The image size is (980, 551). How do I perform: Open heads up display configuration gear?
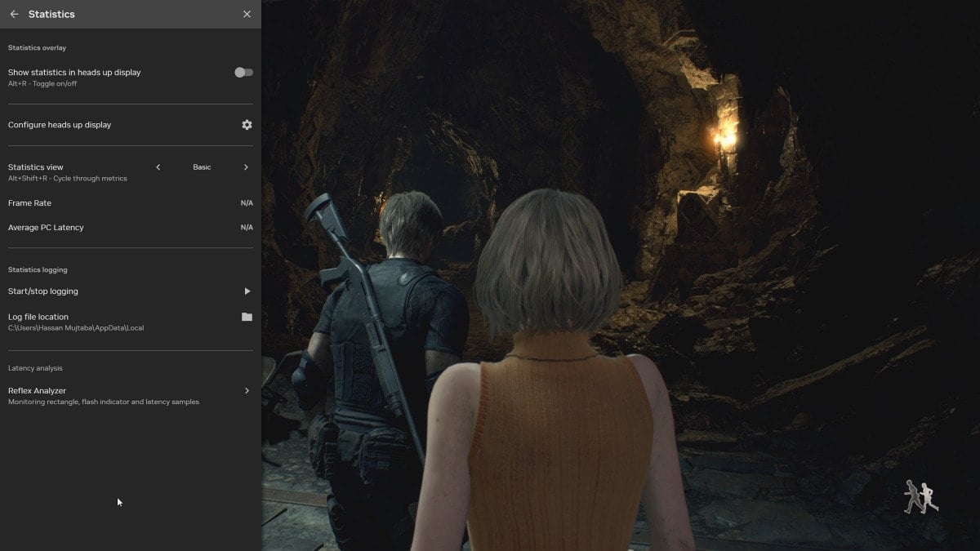tap(247, 125)
